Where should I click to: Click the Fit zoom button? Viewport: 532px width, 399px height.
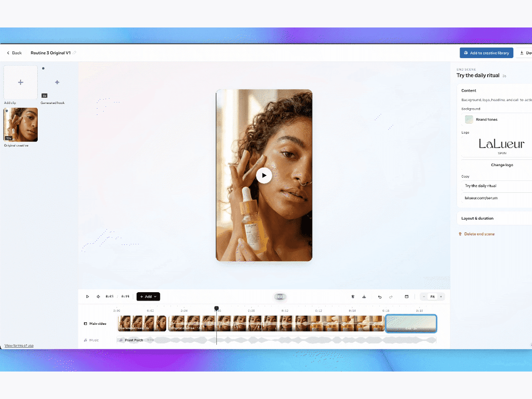tap(432, 297)
